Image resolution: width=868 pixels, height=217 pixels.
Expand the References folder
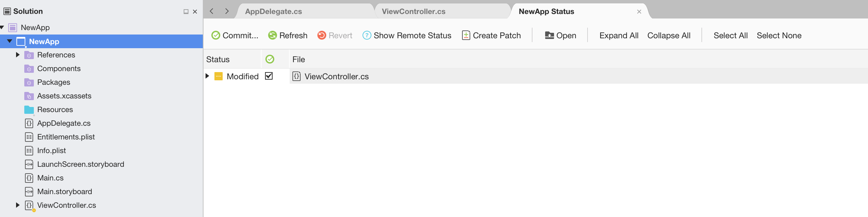18,55
